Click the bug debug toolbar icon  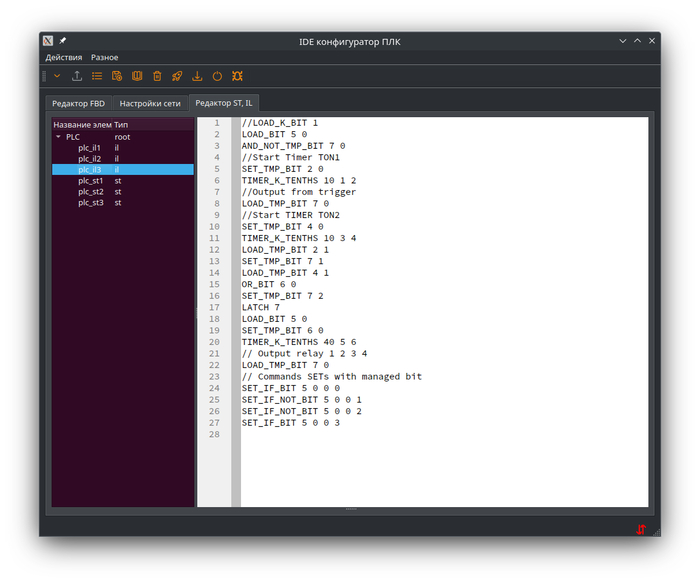click(x=237, y=76)
